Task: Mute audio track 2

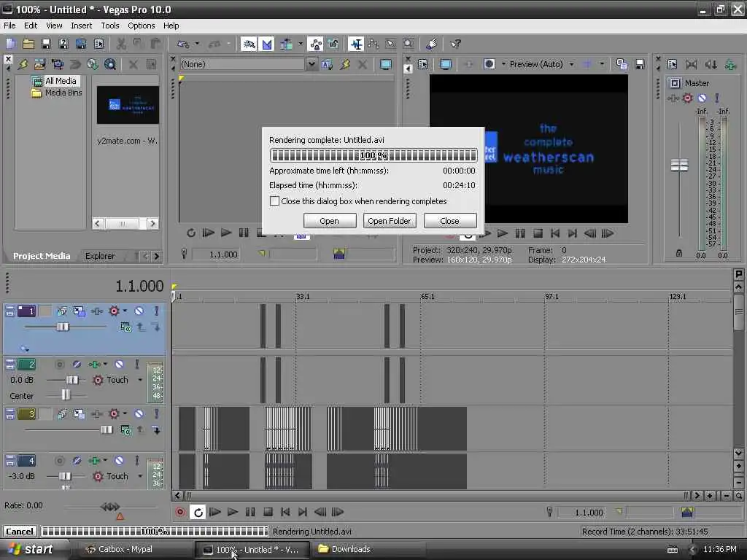Action: click(119, 365)
